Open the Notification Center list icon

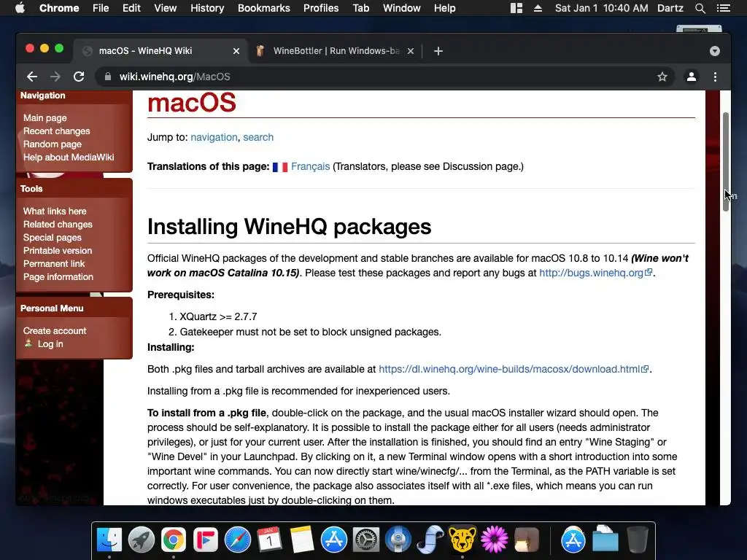pos(723,8)
